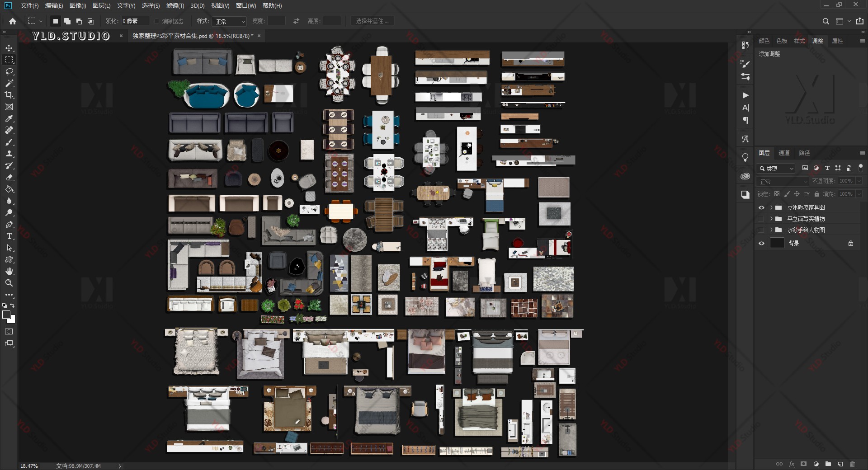Click the 羽化 feather input field
Viewport: 868px width, 470px height.
pyautogui.click(x=135, y=21)
